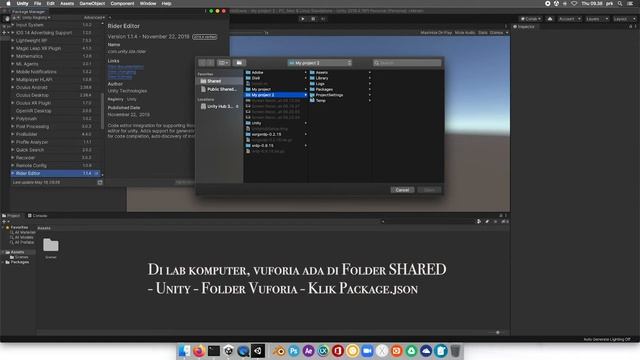This screenshot has width=640, height=360.
Task: Select Unity Hub volume under Locations
Action: (219, 106)
